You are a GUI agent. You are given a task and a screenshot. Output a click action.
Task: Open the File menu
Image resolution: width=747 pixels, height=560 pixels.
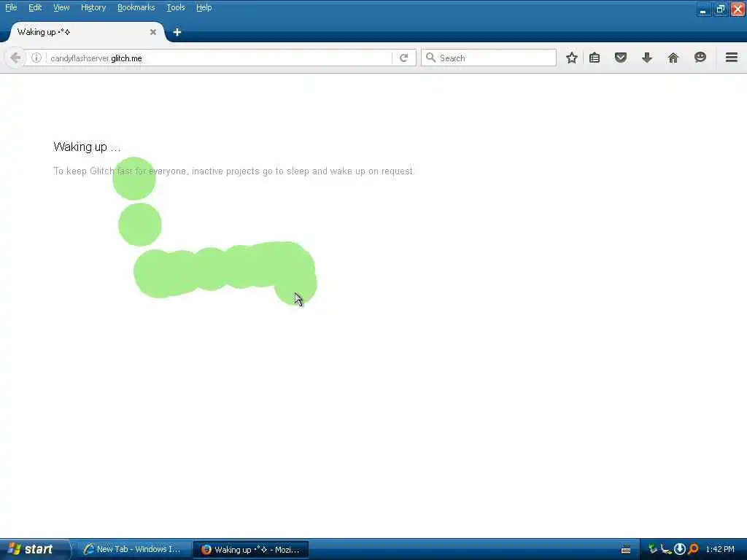pos(11,7)
